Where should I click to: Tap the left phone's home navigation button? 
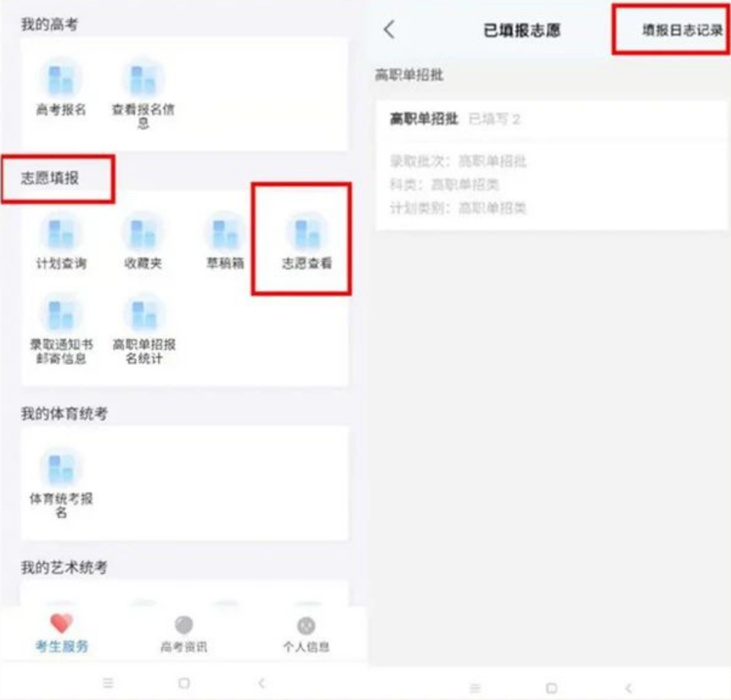click(x=184, y=683)
